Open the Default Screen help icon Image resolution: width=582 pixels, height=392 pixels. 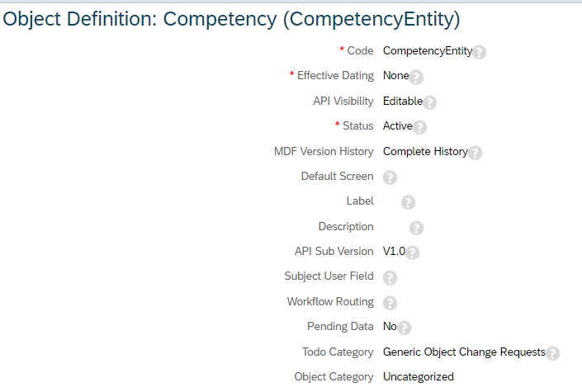click(390, 177)
